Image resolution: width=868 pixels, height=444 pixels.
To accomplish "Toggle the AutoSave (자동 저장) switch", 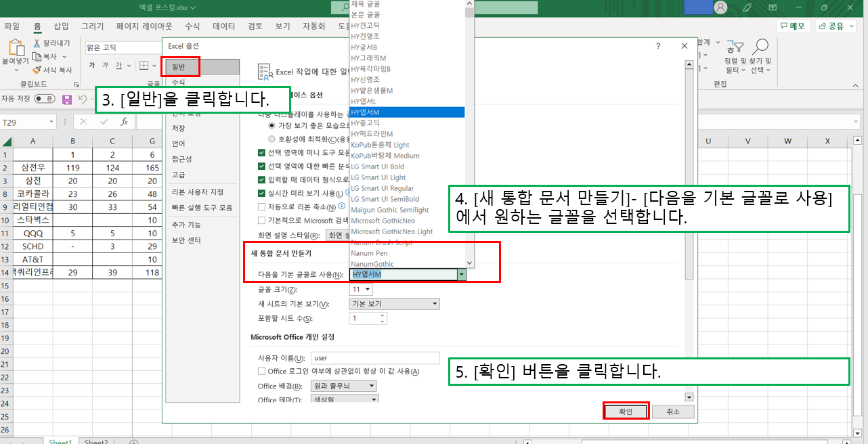I will click(x=45, y=99).
